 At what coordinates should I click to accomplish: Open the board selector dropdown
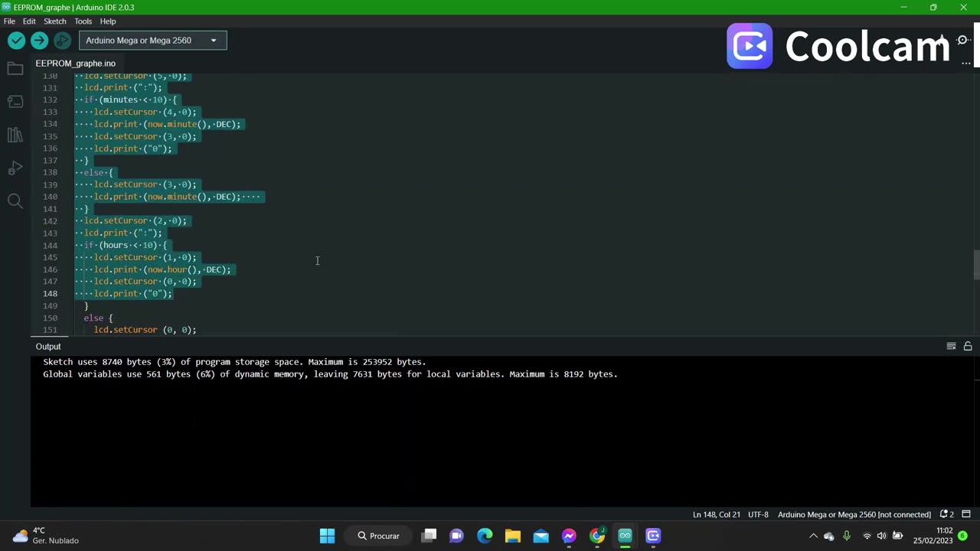(152, 41)
